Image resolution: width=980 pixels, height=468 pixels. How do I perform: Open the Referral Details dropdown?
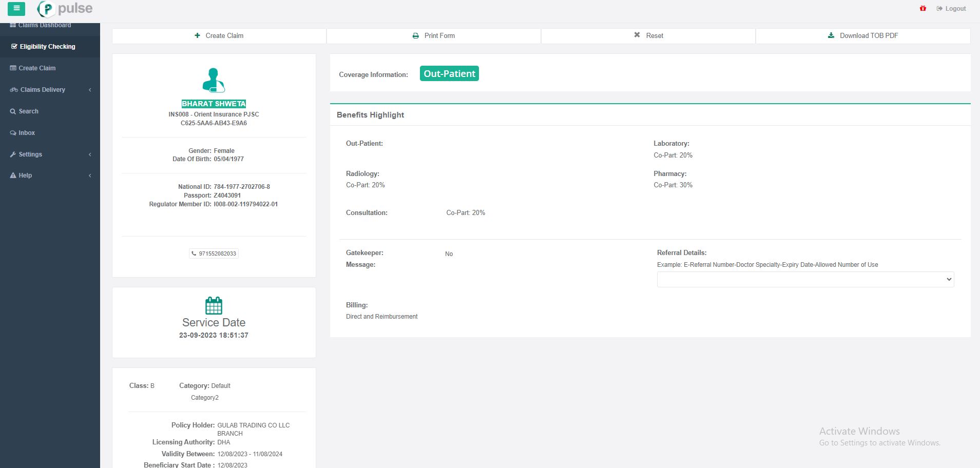(805, 279)
